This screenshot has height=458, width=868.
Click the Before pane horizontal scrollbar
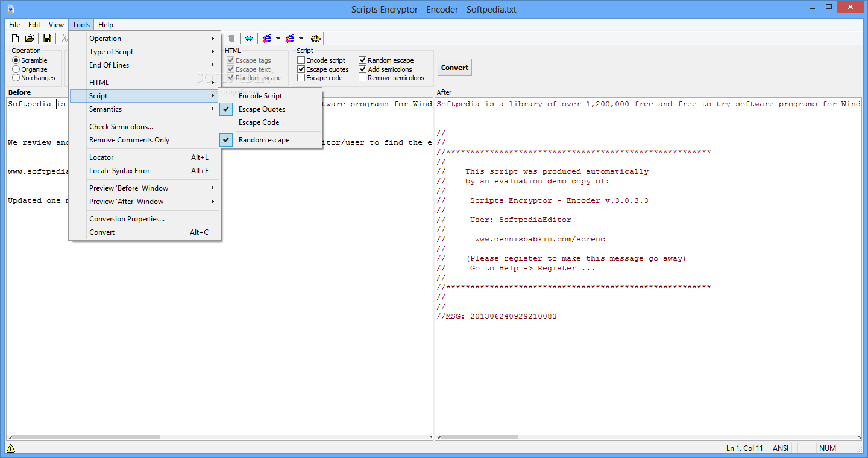[x=219, y=437]
